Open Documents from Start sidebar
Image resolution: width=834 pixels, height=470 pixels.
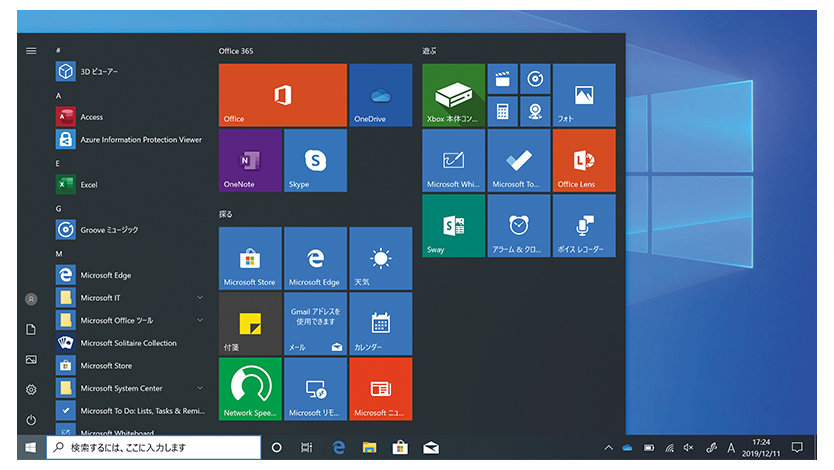[x=31, y=330]
